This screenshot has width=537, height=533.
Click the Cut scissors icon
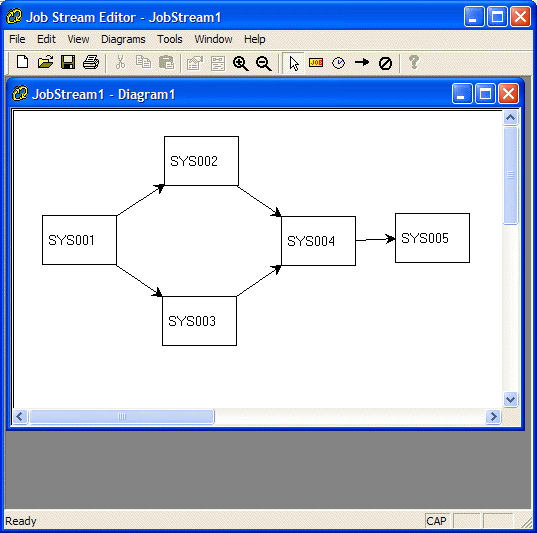(x=120, y=63)
